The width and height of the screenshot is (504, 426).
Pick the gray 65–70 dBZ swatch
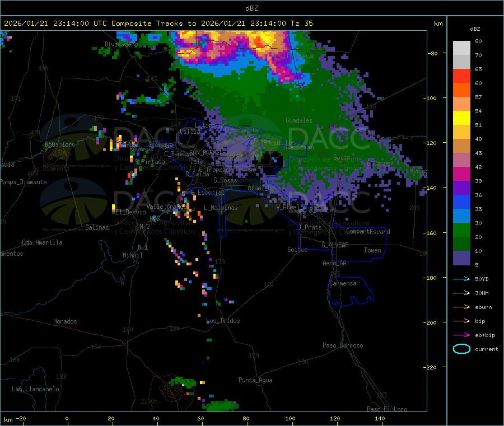461,62
